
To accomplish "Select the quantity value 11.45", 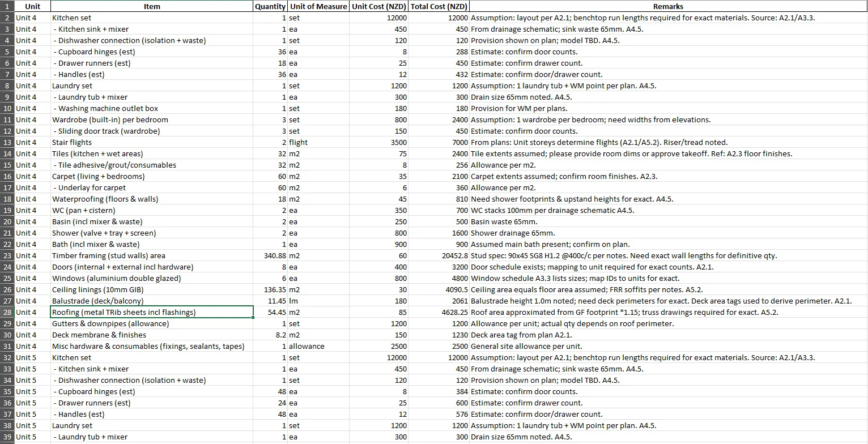I will 270,301.
